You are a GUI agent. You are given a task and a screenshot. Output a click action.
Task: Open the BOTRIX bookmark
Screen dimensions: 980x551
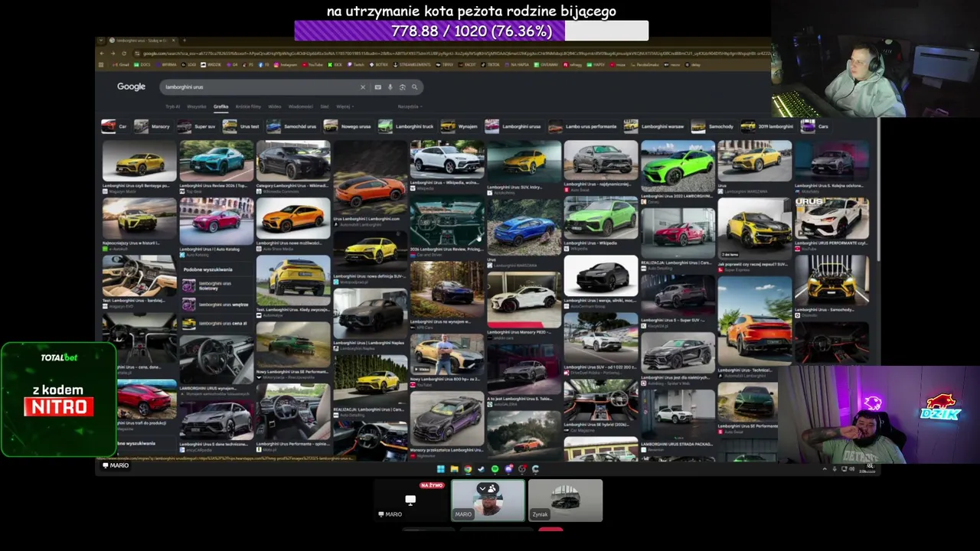tap(381, 65)
